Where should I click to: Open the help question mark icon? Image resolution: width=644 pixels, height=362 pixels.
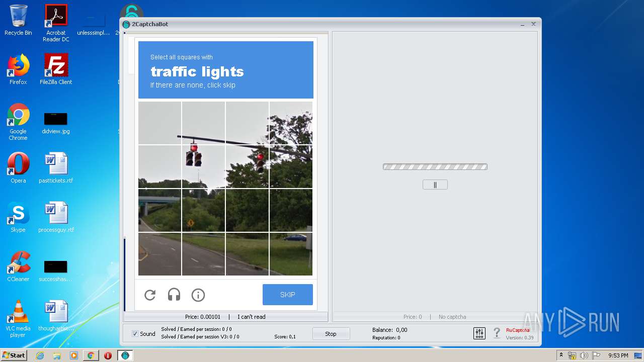497,333
